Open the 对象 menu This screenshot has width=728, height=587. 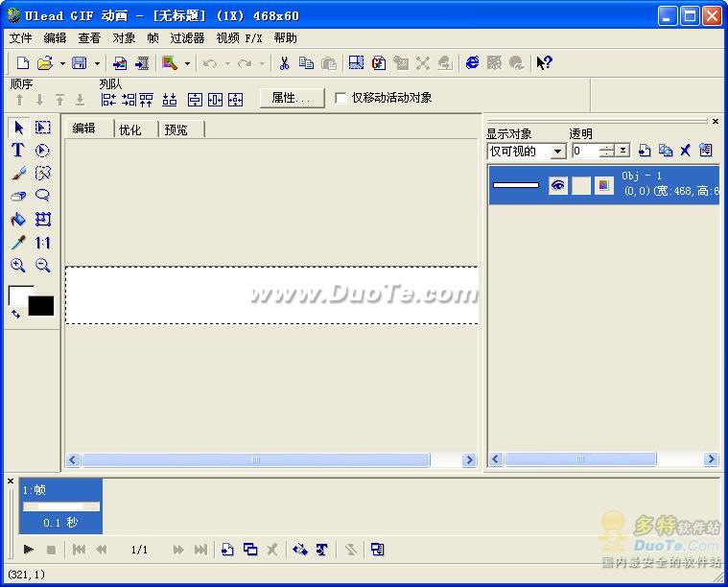pyautogui.click(x=124, y=38)
